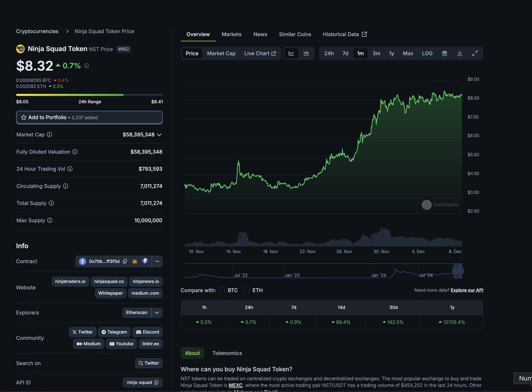The image size is (532, 392).
Task: Click info icon beside 0.7% price change
Action: [x=86, y=66]
